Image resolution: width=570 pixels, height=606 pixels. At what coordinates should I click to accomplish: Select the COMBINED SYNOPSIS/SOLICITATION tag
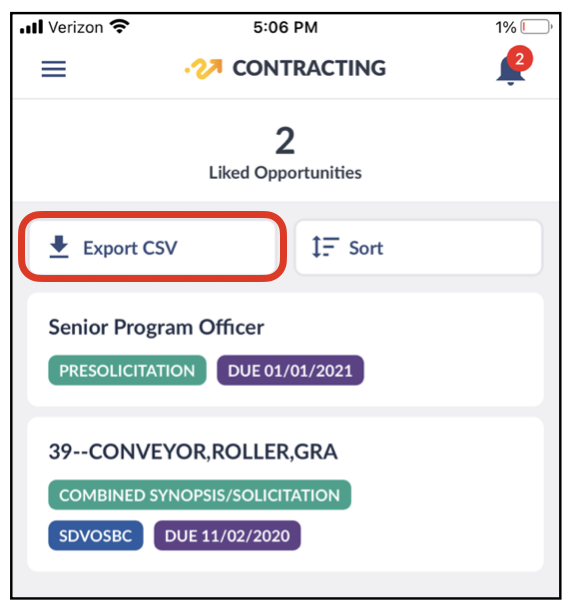pos(199,495)
